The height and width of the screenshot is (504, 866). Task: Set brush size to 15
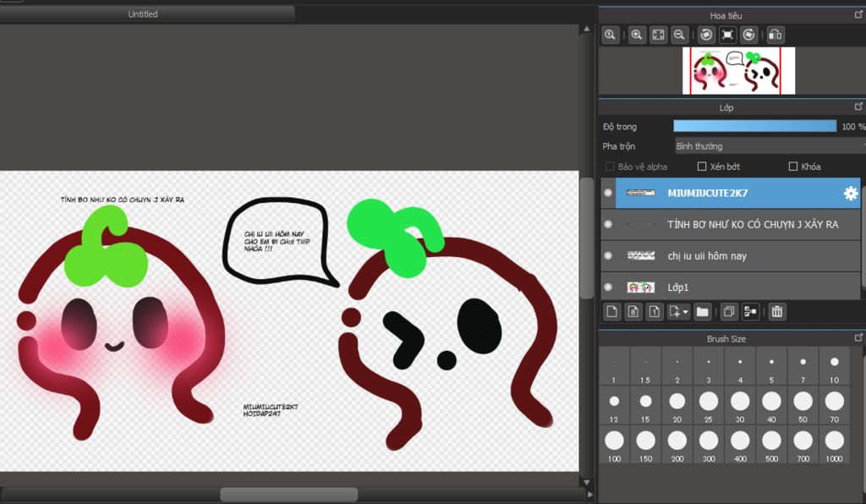[645, 405]
